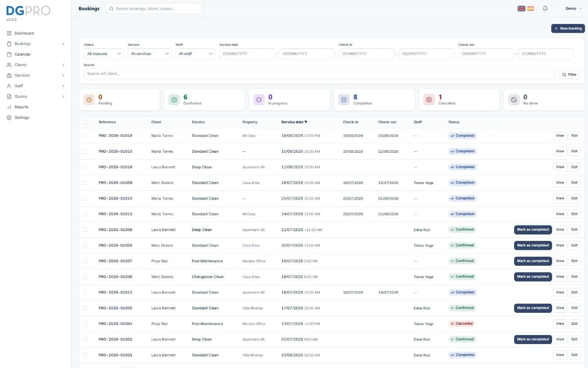Viewport: 588px width, 368px height.
Task: Check the box for PRO-2026-01019
Action: pos(85,136)
